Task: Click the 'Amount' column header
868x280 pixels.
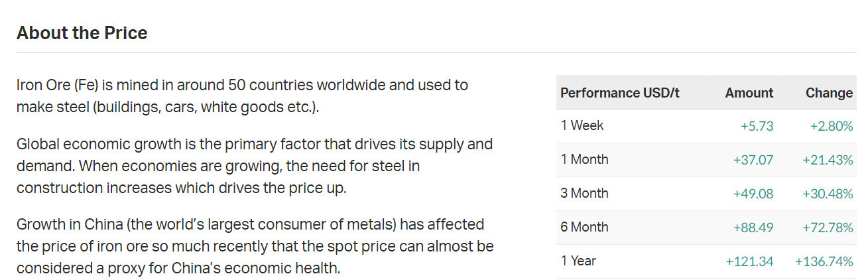Action: point(749,93)
